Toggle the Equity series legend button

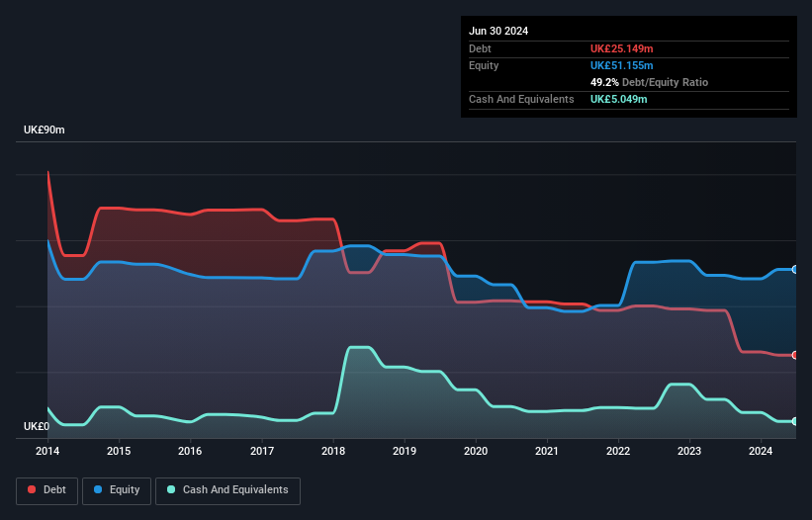coord(117,490)
